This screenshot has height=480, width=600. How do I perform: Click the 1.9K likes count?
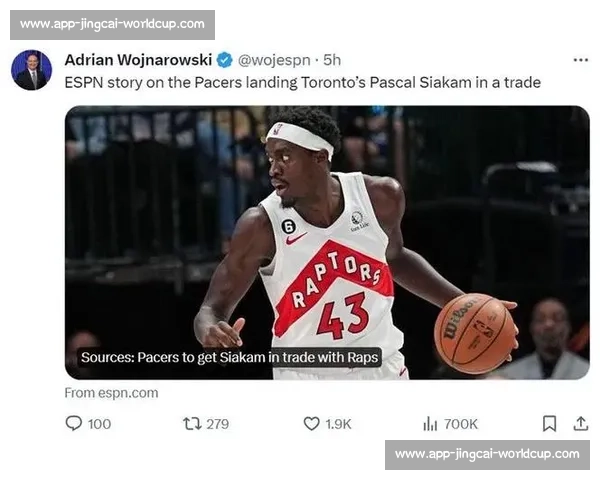pos(338,424)
